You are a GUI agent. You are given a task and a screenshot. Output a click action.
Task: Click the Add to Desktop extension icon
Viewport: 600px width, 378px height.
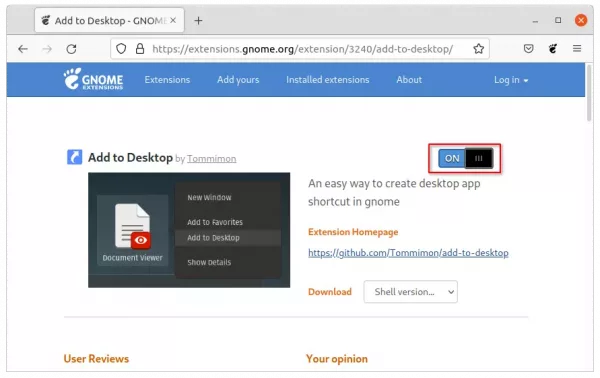point(75,157)
